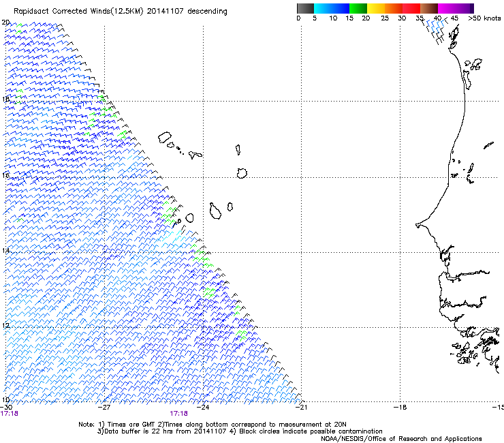Viewport: 504px width, 443px height.
Task: Click the "25" label under the color bar
Action: [385, 18]
